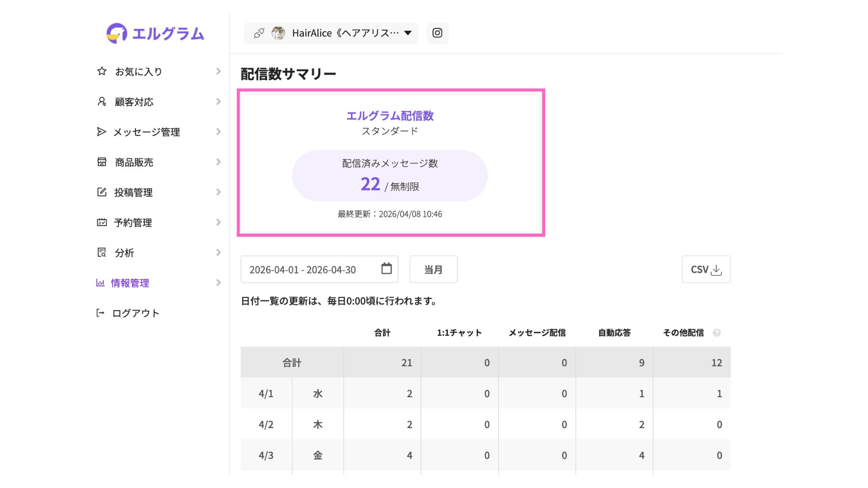Screen dimensions: 868x488
Task: Select ログアウト in the sidebar
Action: [136, 313]
